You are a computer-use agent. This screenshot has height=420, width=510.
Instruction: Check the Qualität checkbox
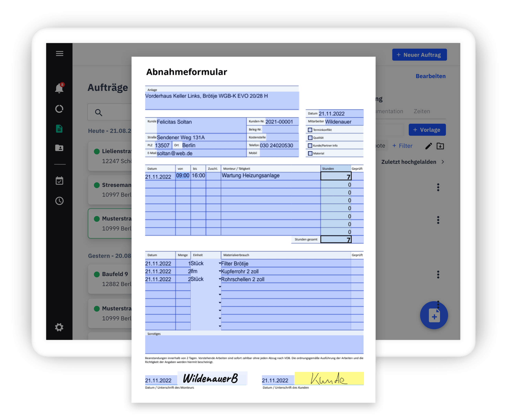point(310,138)
